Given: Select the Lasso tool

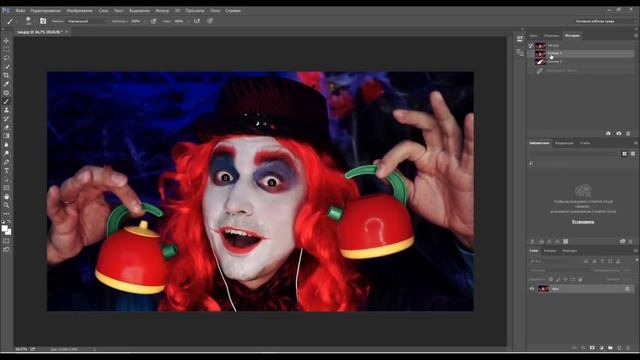Looking at the screenshot, I should coord(6,58).
